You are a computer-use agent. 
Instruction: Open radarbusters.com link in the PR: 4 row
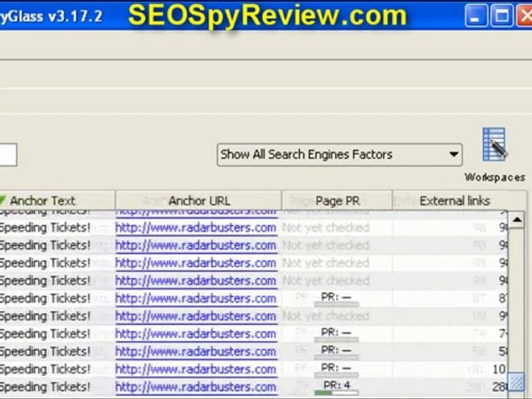(x=196, y=387)
